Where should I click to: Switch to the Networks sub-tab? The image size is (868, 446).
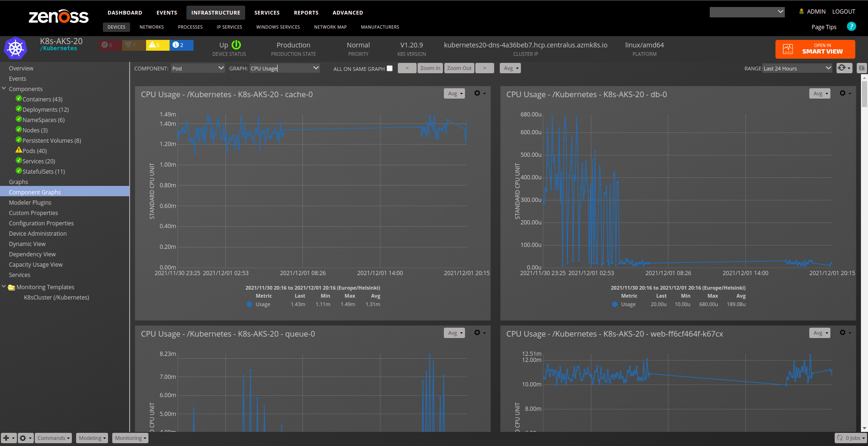(x=152, y=27)
